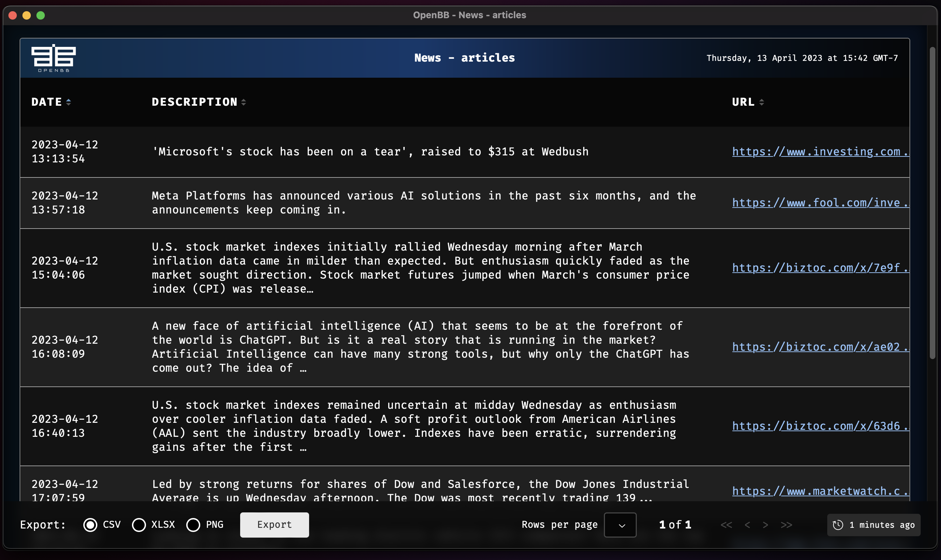Click the vertical scrollbar on the right
Screen dimensions: 941x560
pyautogui.click(x=932, y=203)
